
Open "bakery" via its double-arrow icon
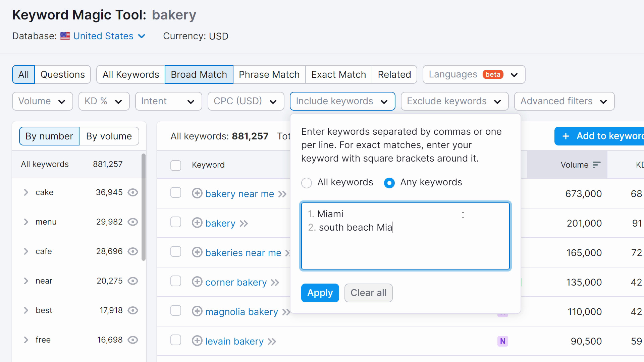(x=244, y=223)
